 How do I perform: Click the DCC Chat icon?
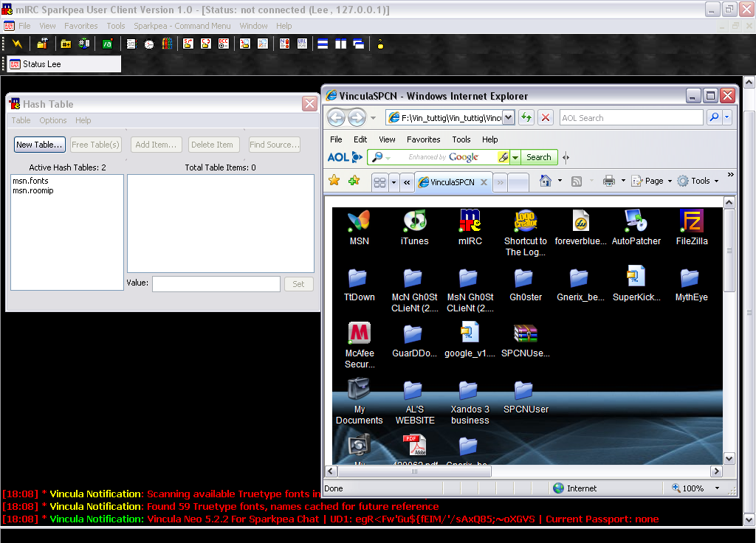[x=206, y=44]
